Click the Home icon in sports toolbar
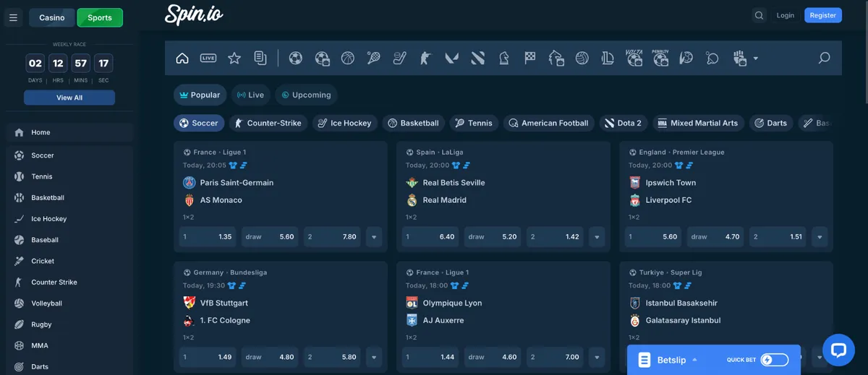Viewport: 868px width, 375px height. (x=182, y=58)
